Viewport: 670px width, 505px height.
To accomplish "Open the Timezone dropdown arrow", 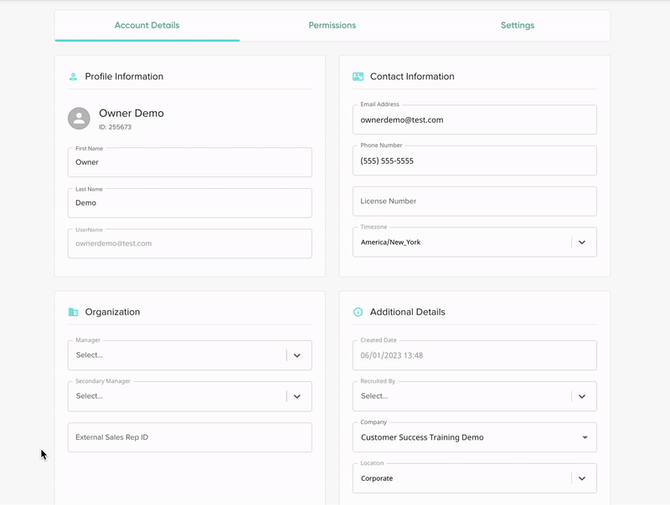I will pos(582,242).
